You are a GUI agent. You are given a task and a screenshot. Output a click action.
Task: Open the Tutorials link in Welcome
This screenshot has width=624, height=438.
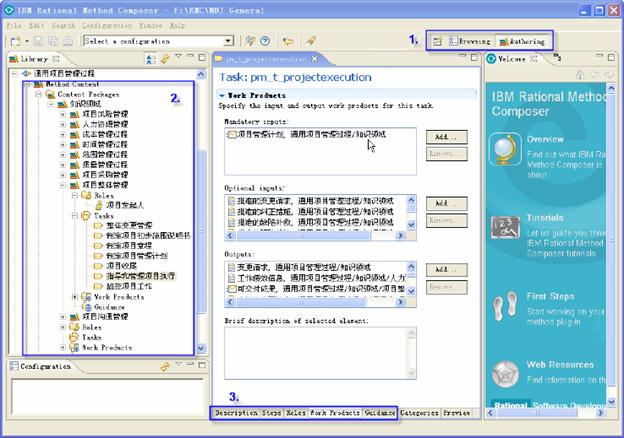[x=545, y=218]
